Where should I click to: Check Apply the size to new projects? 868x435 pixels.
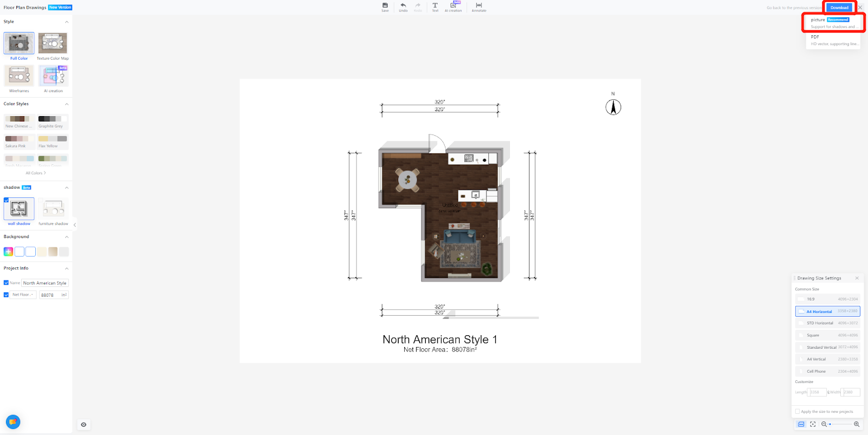click(x=797, y=412)
